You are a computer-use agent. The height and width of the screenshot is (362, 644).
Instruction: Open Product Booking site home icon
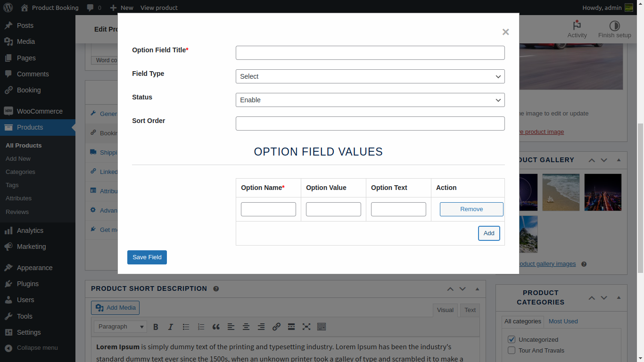(25, 8)
